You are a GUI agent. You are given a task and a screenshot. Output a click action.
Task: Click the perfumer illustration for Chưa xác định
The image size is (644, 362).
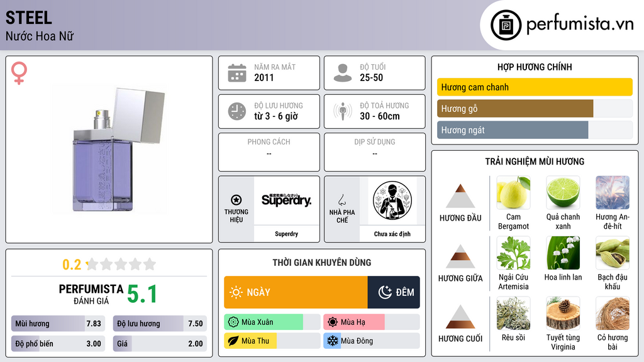[x=392, y=200]
